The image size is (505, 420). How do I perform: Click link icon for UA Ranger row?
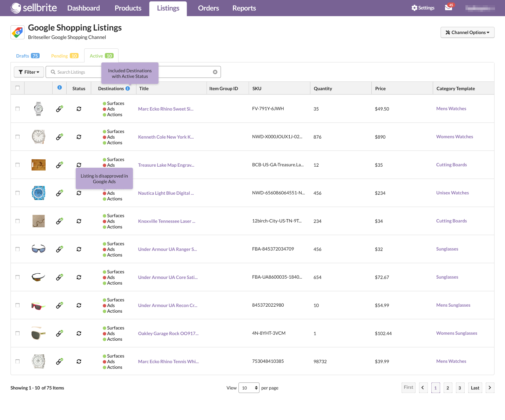point(60,249)
